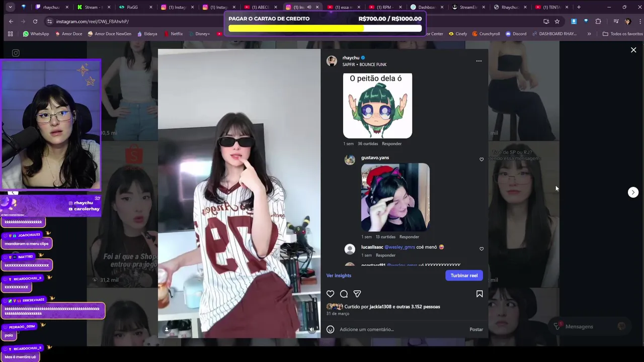Focus the Adicione um comentário field
The image size is (644, 362).
403,329
